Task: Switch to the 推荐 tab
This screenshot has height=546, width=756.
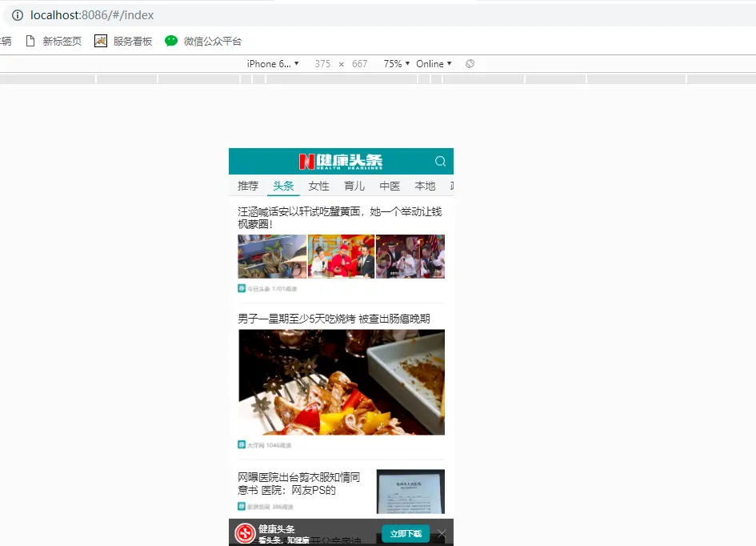Action: (248, 187)
